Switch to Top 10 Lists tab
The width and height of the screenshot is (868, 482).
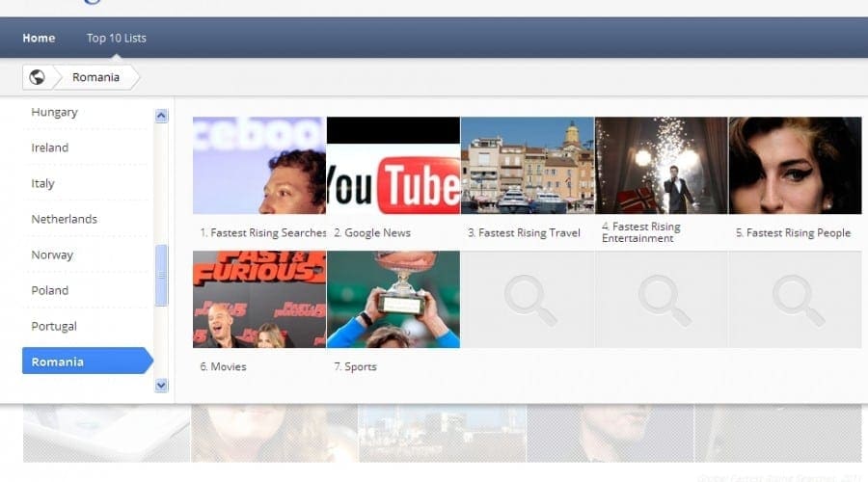pos(117,39)
